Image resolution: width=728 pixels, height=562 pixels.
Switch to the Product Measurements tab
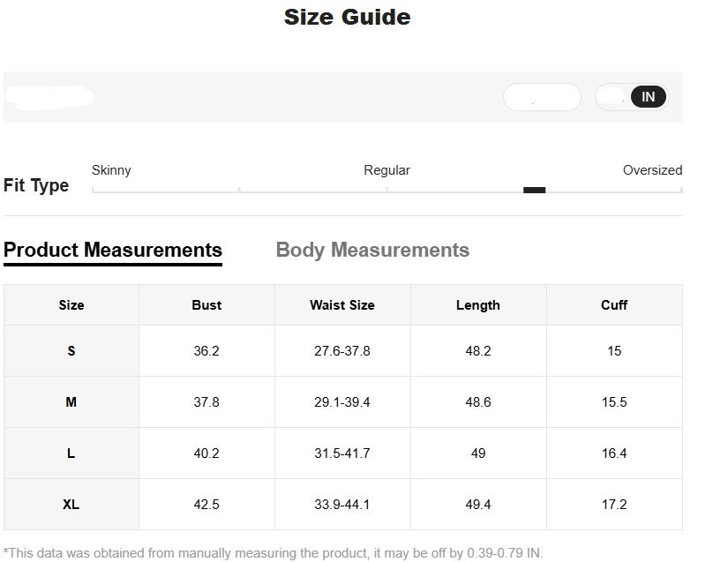tap(113, 251)
